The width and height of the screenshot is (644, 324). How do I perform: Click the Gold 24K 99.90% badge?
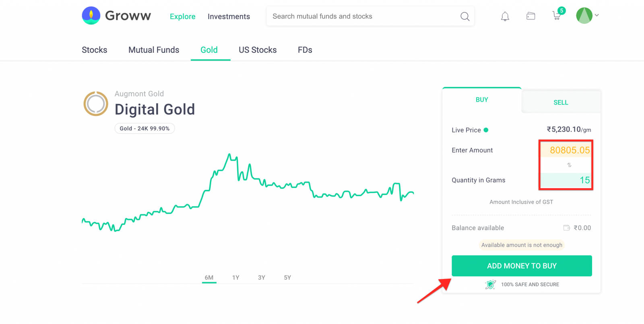(x=144, y=128)
